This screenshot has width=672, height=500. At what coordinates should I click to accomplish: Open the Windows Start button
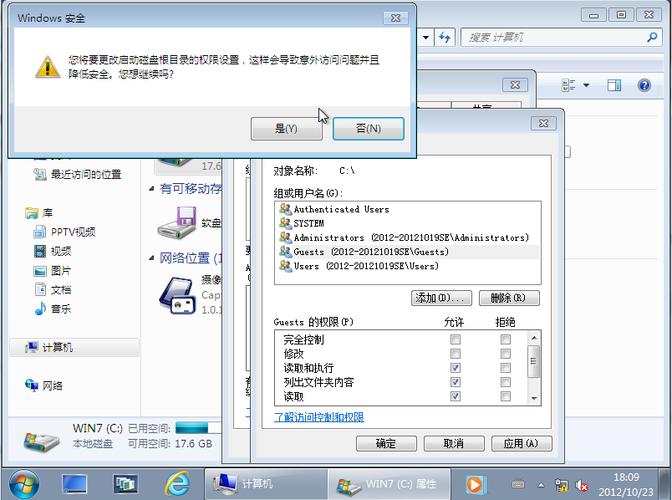(24, 484)
